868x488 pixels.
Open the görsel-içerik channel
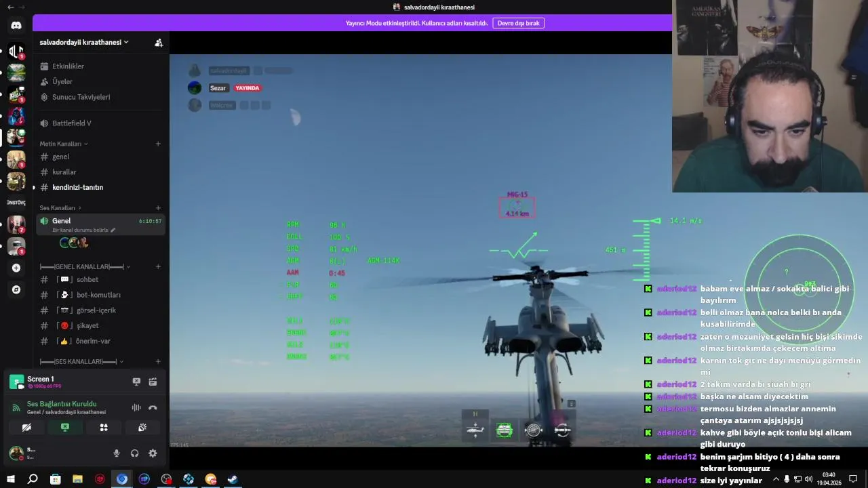(x=100, y=310)
